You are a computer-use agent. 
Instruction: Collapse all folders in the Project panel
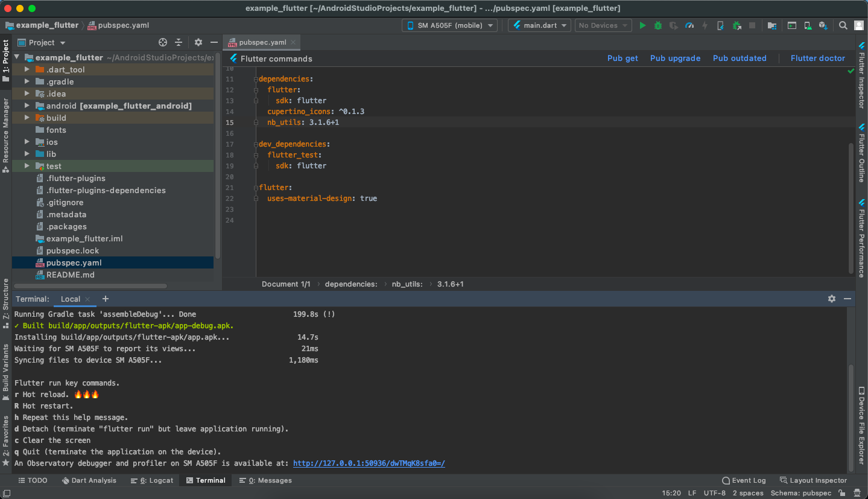tap(179, 42)
